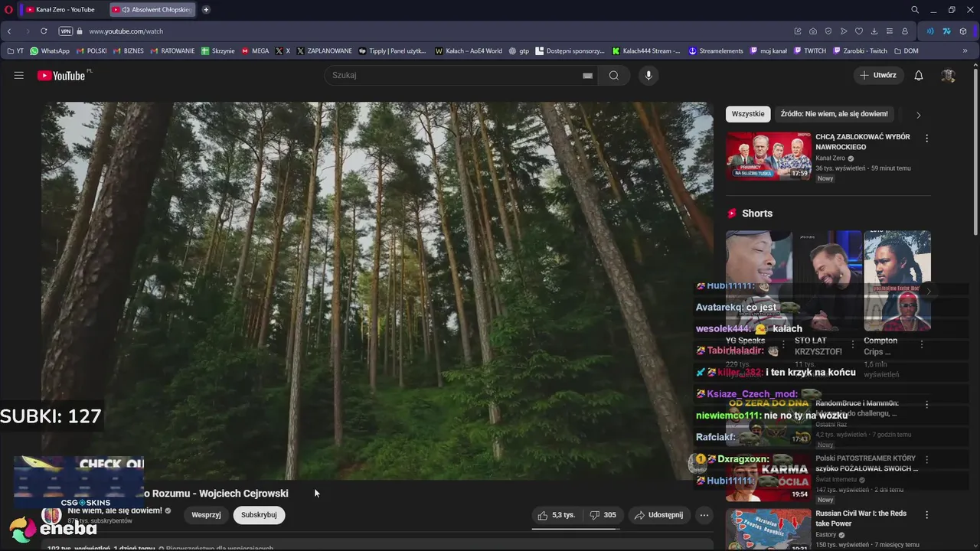Switch to Absolwent Chłopskiego tab
This screenshot has width=980, height=551.
click(152, 9)
